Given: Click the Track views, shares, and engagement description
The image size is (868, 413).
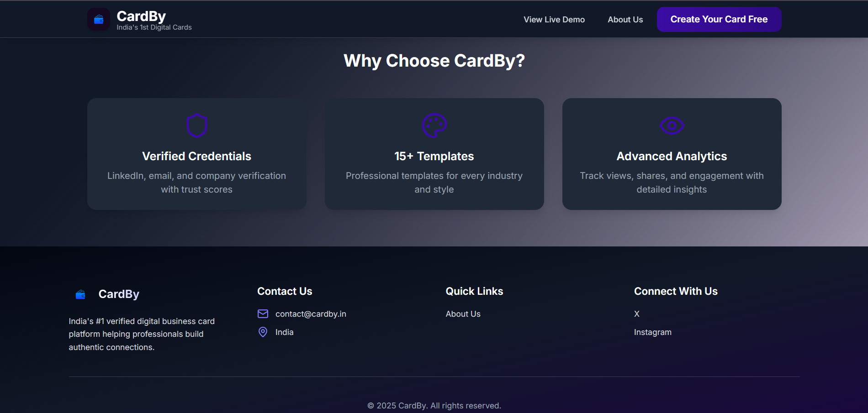Looking at the screenshot, I should click(x=672, y=183).
